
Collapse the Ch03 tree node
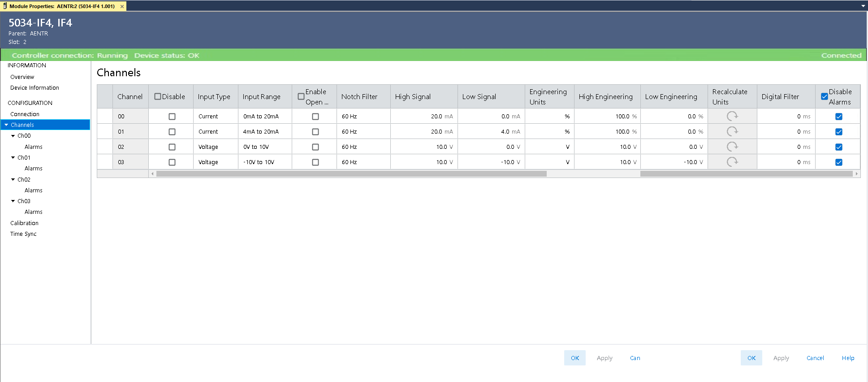point(13,201)
